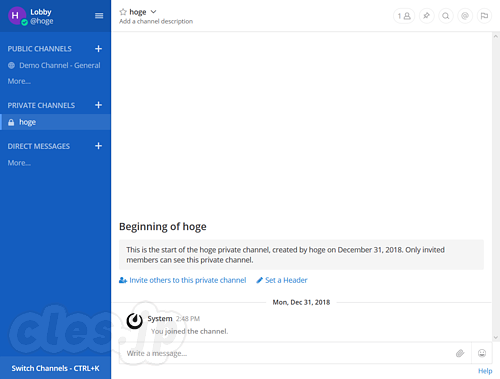Screen dimensions: 500x379
Task: Click the 'You joined the channel.' message
Action: [x=190, y=331]
